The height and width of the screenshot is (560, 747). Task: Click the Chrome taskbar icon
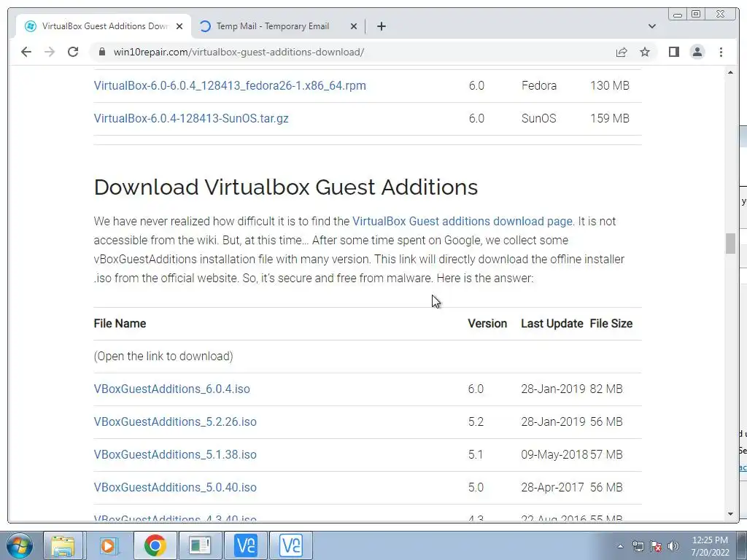[x=155, y=545]
